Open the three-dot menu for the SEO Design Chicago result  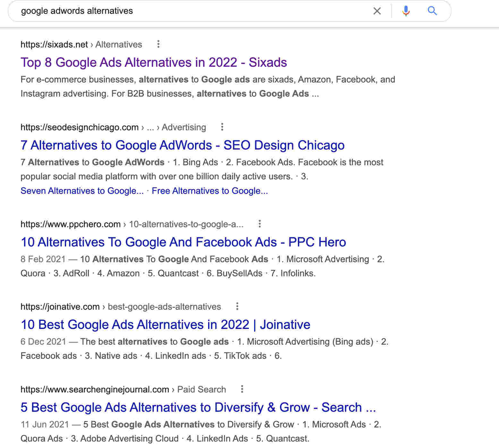point(222,127)
